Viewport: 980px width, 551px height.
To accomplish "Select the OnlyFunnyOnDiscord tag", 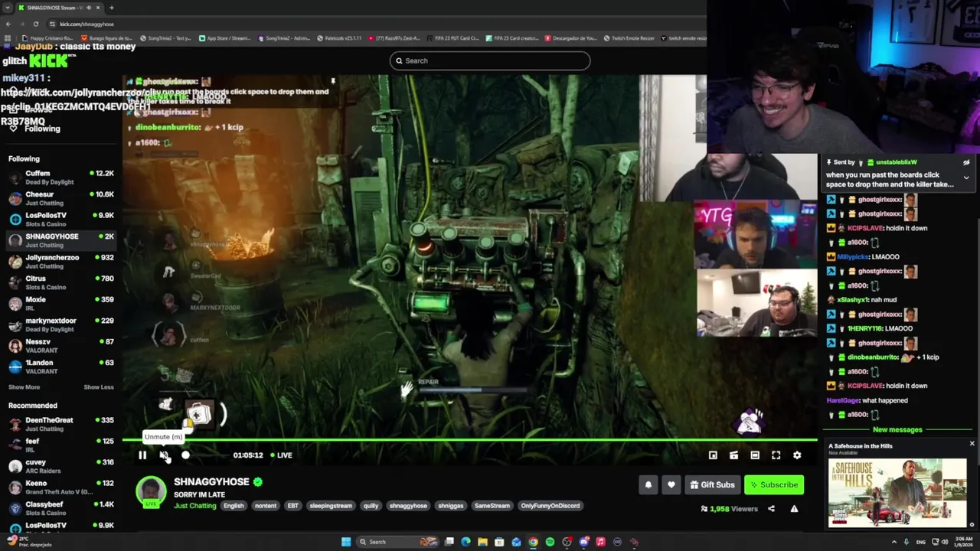I will pos(550,506).
